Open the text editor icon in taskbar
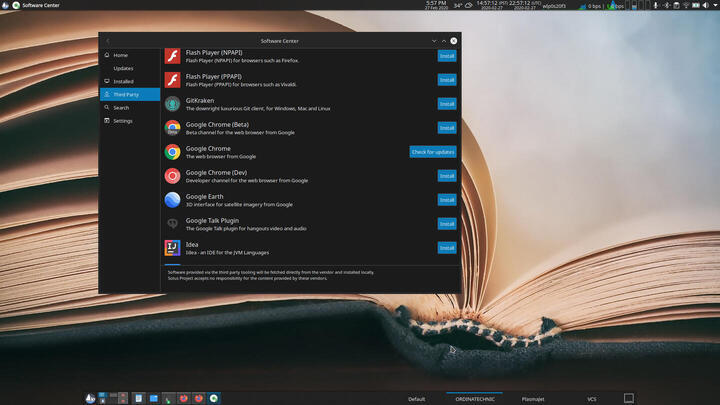 (139, 398)
